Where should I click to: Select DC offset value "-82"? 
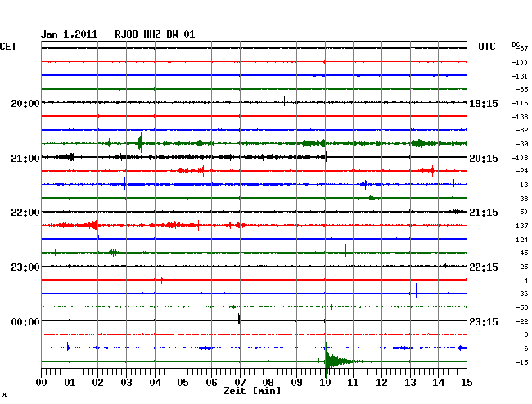[x=522, y=130]
